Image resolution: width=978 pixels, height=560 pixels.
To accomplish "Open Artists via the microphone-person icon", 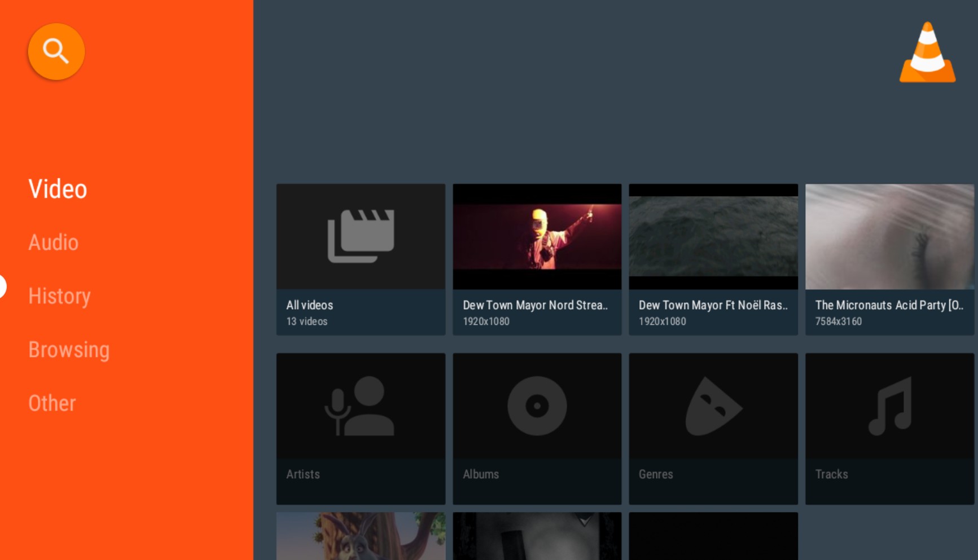I will coord(361,405).
